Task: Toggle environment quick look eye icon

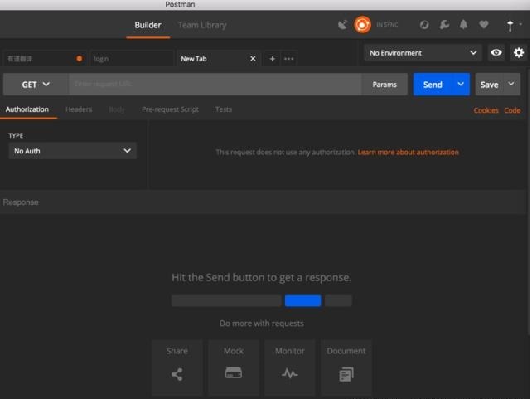Action: tap(496, 52)
